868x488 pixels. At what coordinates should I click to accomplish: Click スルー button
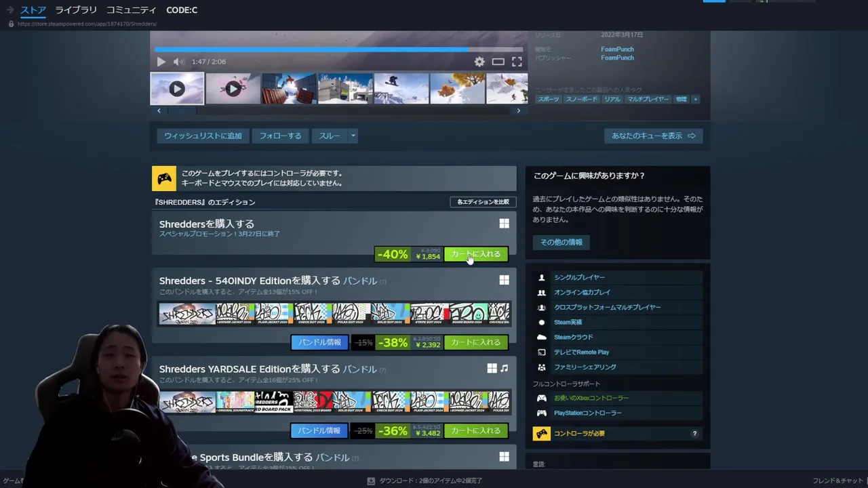pyautogui.click(x=330, y=136)
